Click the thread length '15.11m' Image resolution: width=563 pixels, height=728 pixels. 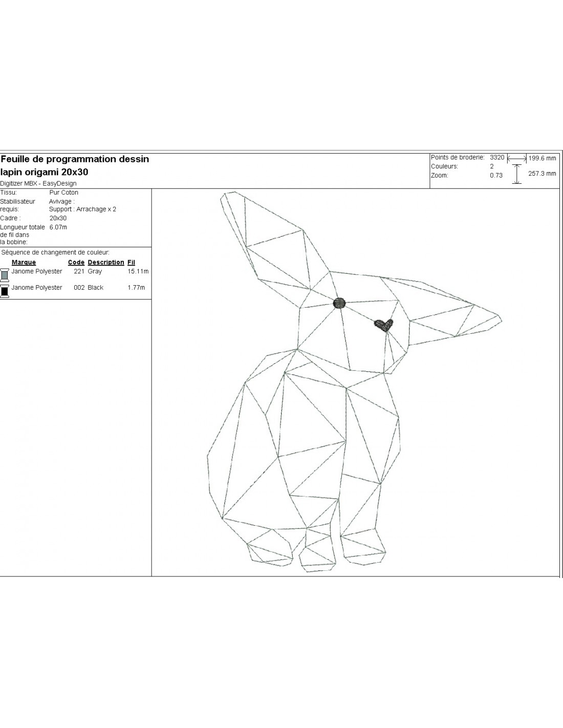click(x=138, y=271)
